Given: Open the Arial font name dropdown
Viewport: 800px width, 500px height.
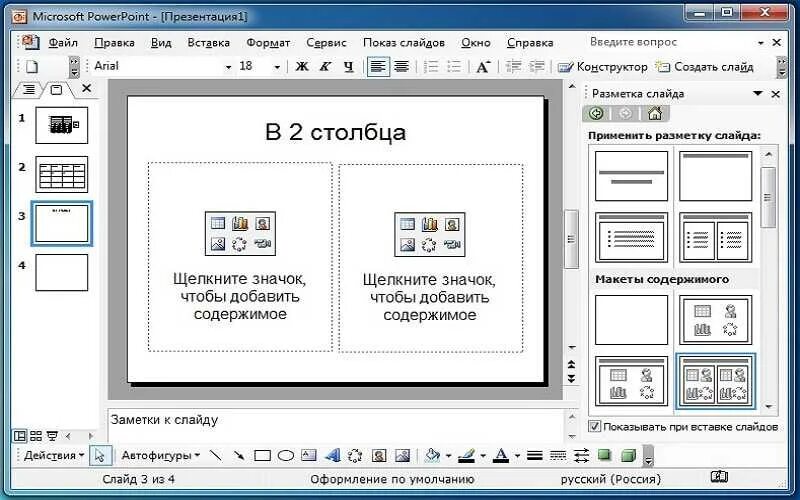Looking at the screenshot, I should point(228,67).
